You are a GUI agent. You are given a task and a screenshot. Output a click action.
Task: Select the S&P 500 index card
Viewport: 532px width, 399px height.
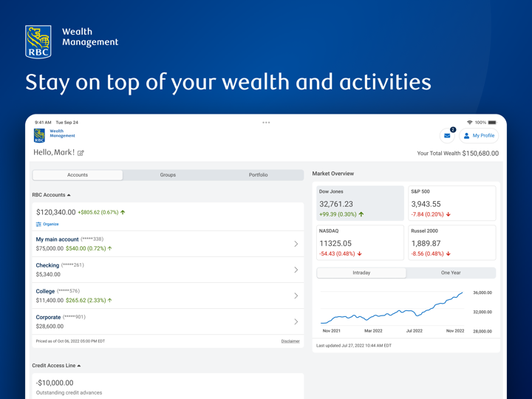pos(451,203)
